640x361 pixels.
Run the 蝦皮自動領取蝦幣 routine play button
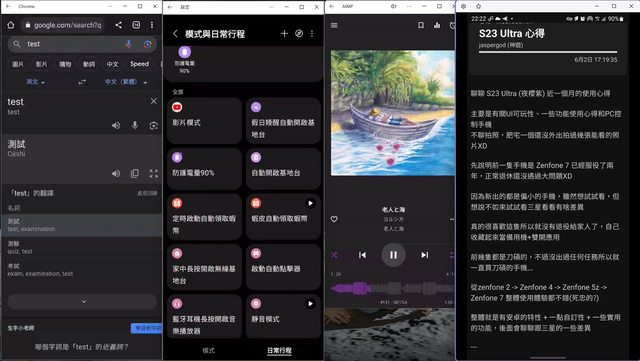click(x=310, y=203)
